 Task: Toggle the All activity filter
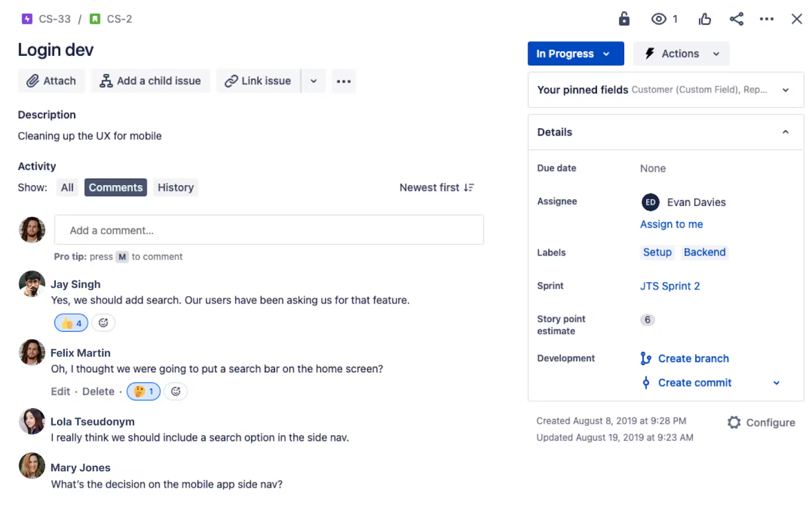(67, 187)
